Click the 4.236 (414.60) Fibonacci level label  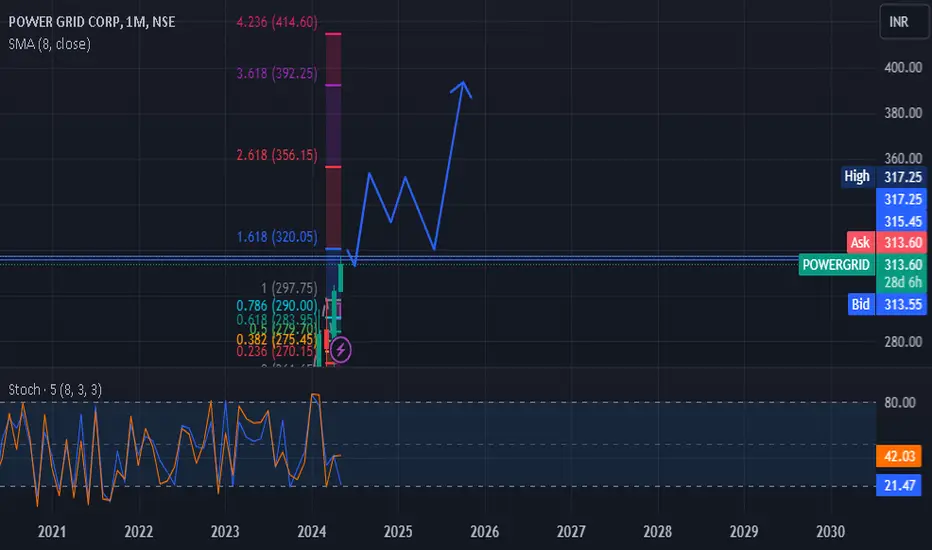coord(277,22)
